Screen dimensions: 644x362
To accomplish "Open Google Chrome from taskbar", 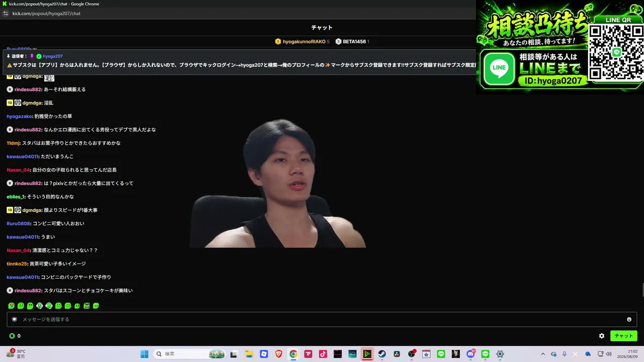I will (293, 354).
